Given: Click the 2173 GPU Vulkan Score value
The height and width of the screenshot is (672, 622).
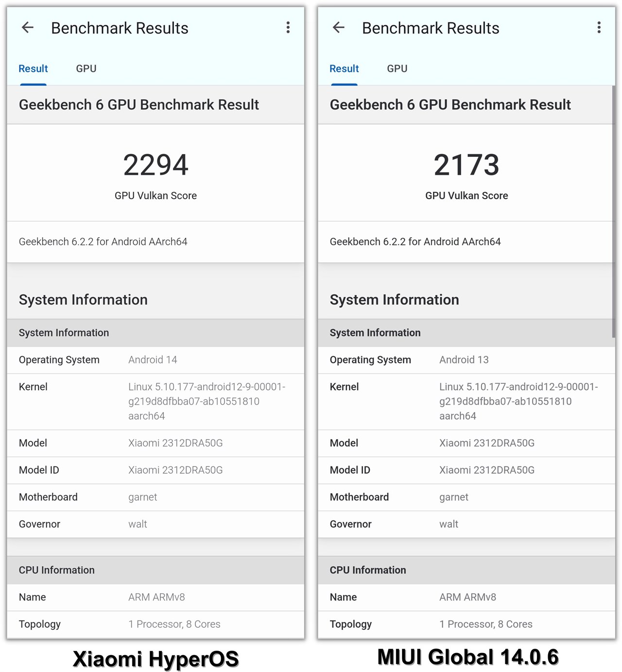Looking at the screenshot, I should [466, 165].
